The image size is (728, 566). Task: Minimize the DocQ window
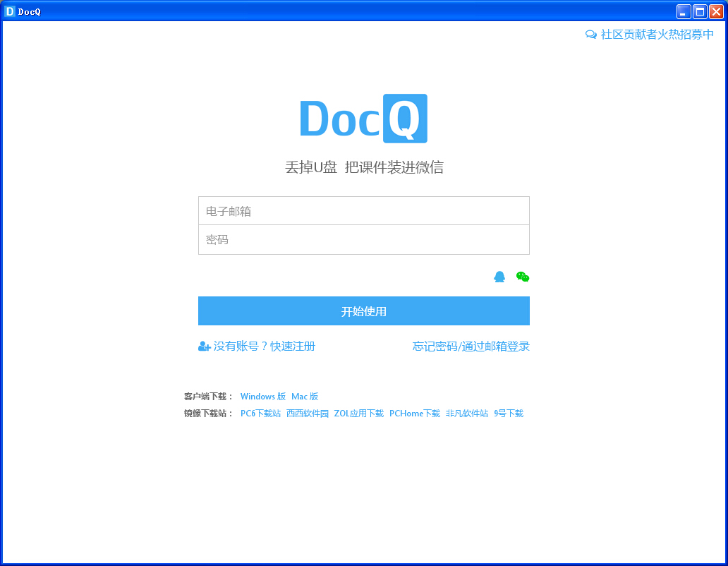pos(684,11)
